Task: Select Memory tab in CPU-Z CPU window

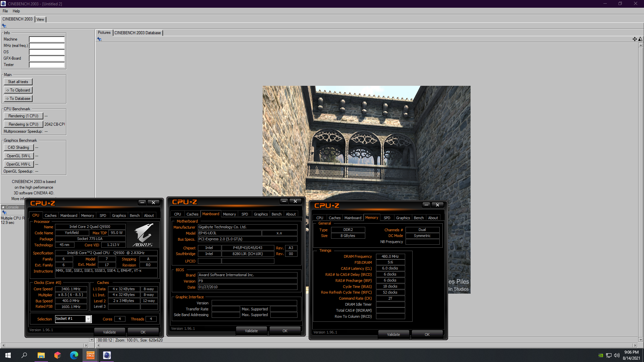Action: [x=88, y=216]
